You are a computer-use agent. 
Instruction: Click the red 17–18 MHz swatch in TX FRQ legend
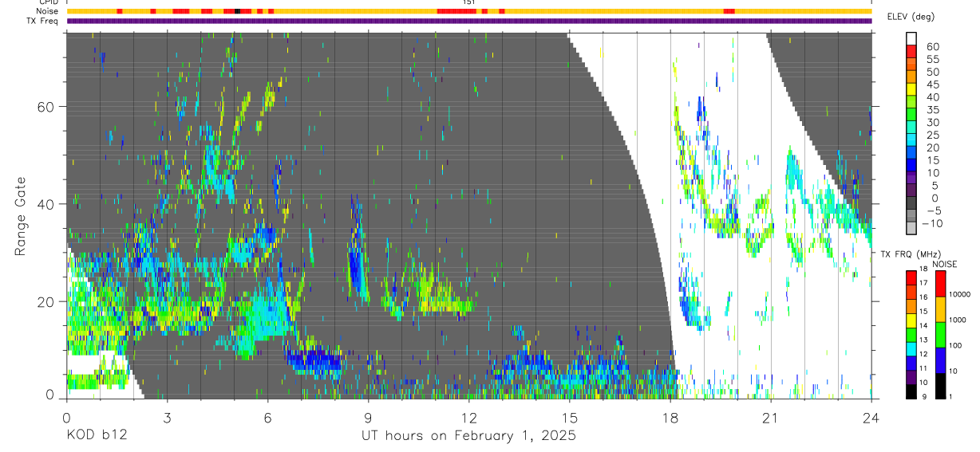[911, 277]
